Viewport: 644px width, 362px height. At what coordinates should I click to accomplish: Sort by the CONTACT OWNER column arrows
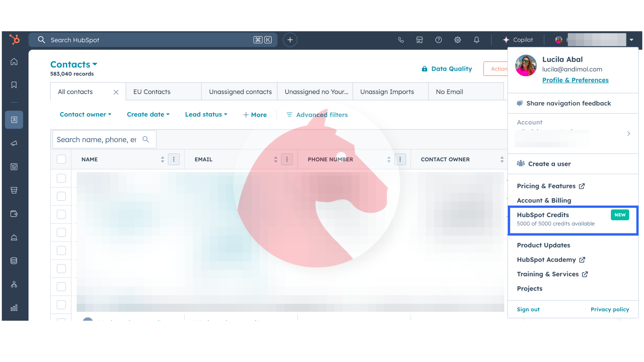[502, 159]
